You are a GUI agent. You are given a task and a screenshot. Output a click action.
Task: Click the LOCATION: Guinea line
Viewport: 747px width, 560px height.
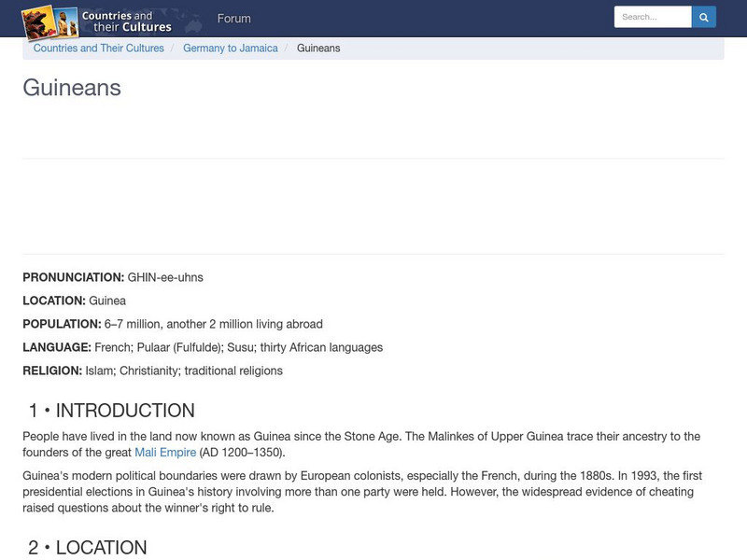pos(75,301)
